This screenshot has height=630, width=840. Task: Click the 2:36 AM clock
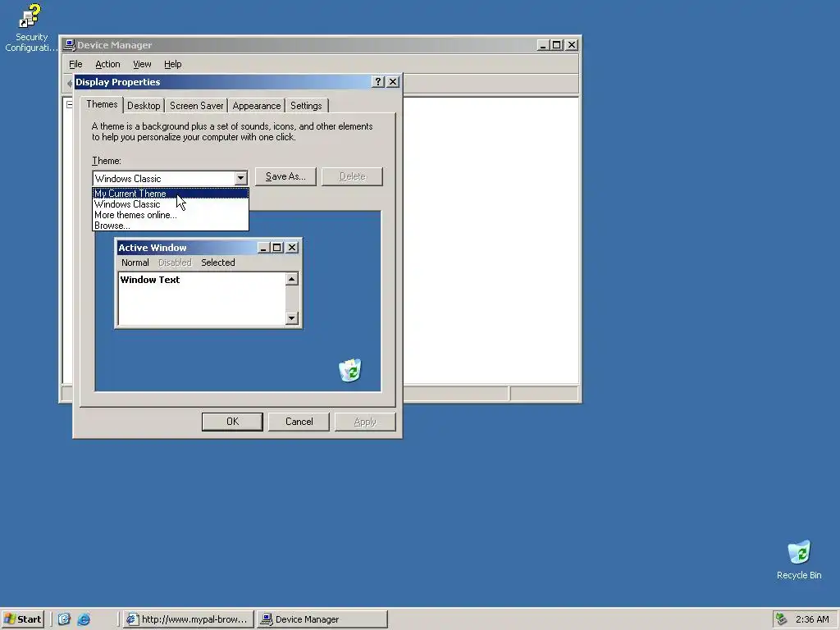tap(812, 619)
